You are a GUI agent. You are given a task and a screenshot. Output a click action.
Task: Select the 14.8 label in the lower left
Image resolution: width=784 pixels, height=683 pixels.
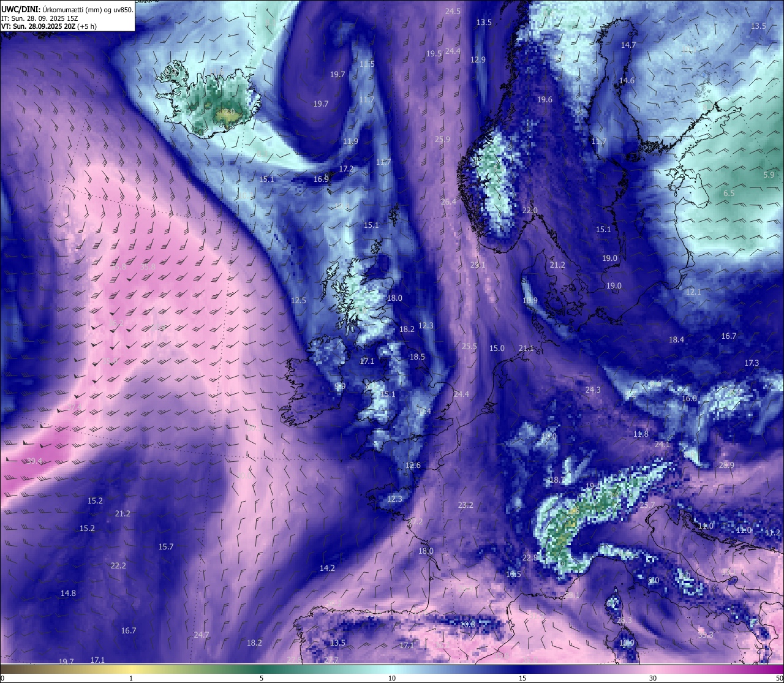68,593
